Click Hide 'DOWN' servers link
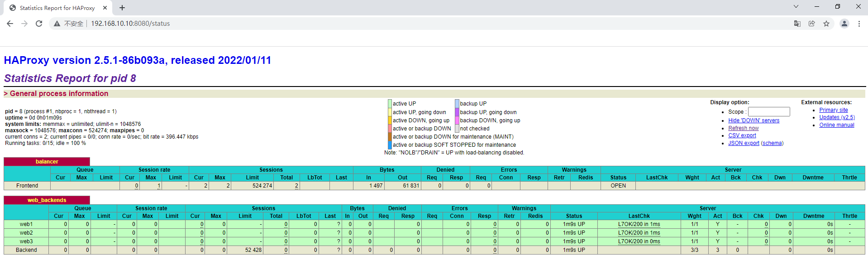The height and width of the screenshot is (260, 868). pyautogui.click(x=754, y=120)
